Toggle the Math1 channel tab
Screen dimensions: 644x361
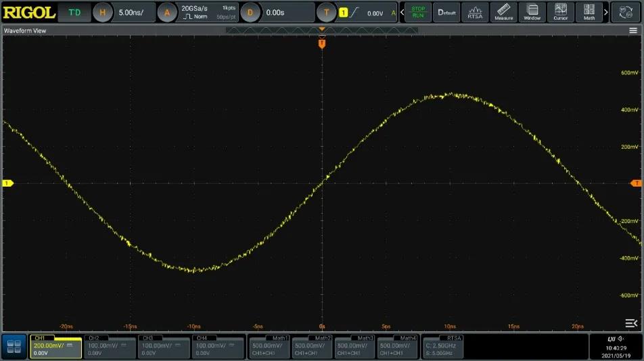pyautogui.click(x=269, y=347)
